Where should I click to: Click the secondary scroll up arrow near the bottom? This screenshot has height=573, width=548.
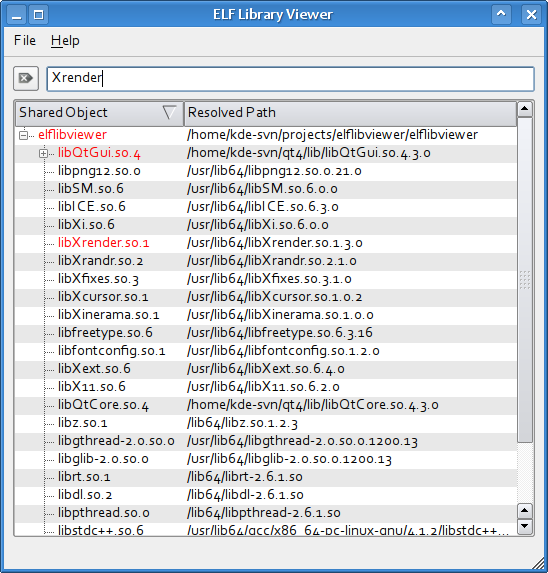[x=525, y=511]
